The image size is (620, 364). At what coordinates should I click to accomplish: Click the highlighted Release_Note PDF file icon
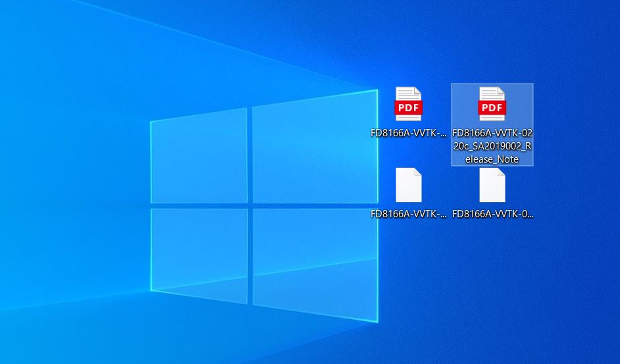click(x=492, y=104)
